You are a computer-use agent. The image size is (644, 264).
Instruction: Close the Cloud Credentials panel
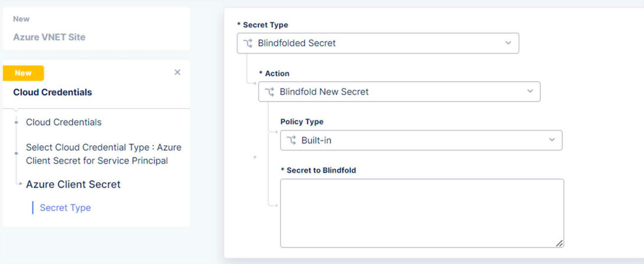coord(177,72)
